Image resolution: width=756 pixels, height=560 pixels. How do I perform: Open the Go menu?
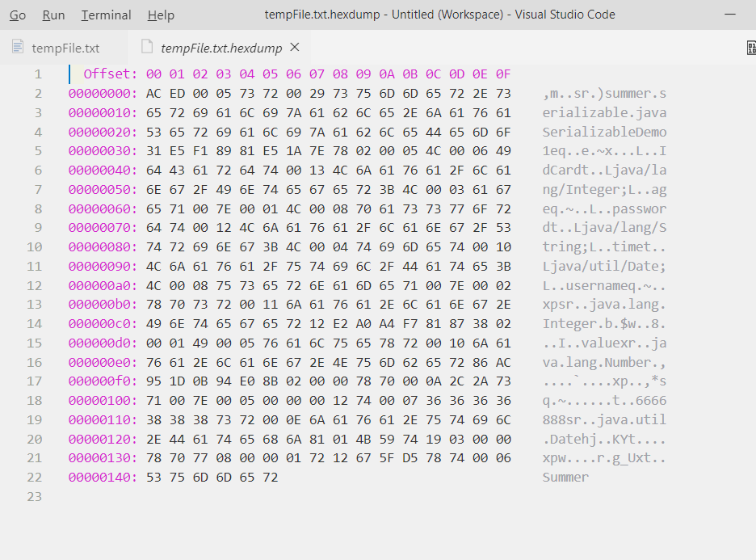(x=17, y=15)
